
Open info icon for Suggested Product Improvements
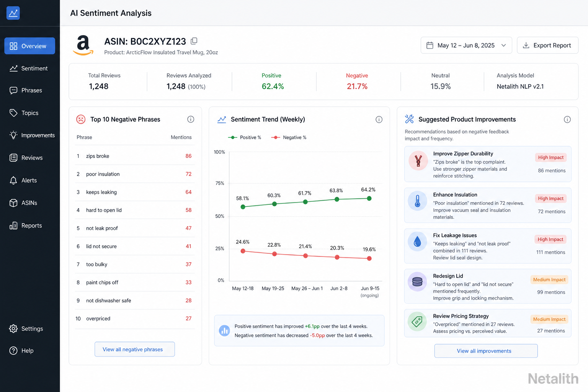[x=567, y=119]
